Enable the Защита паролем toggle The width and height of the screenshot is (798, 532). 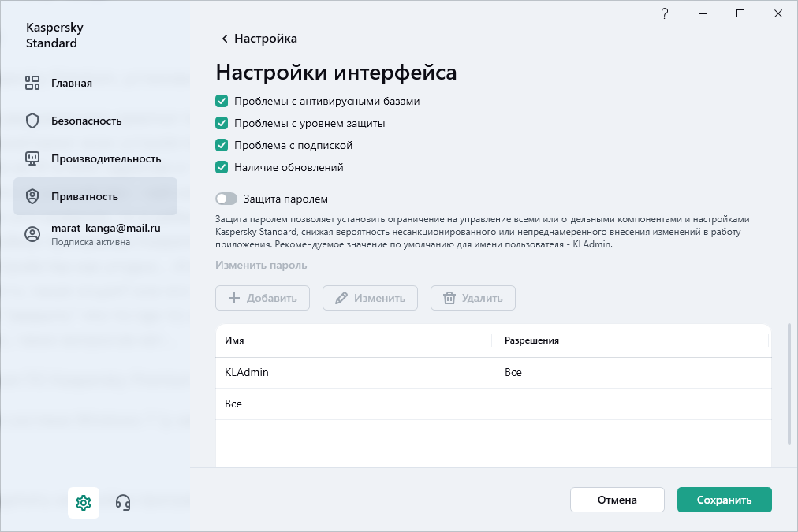point(226,199)
